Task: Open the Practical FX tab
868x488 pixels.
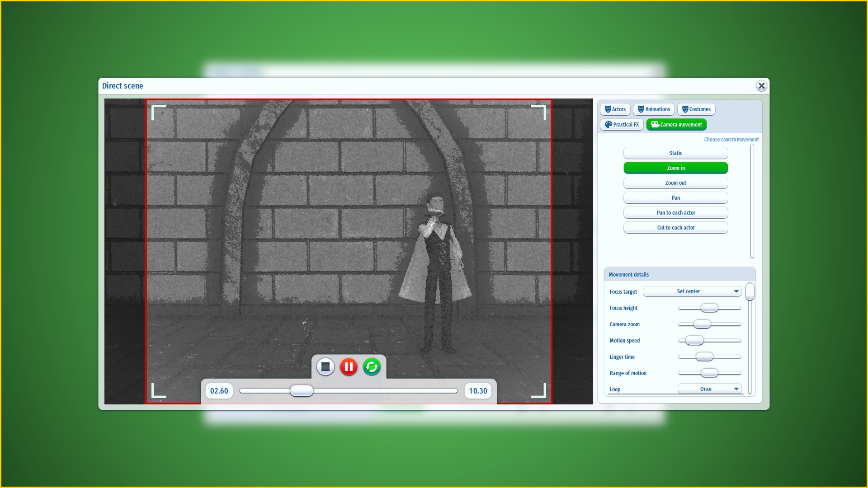Action: coord(622,125)
